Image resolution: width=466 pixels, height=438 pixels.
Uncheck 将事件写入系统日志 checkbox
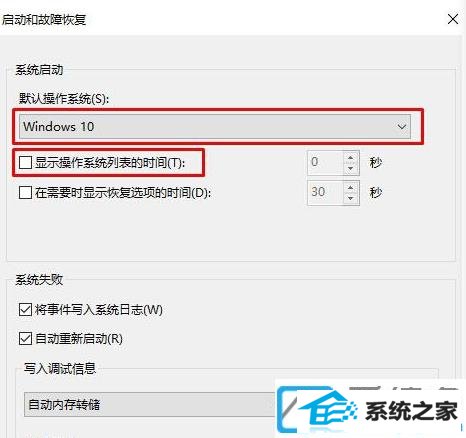click(x=25, y=310)
